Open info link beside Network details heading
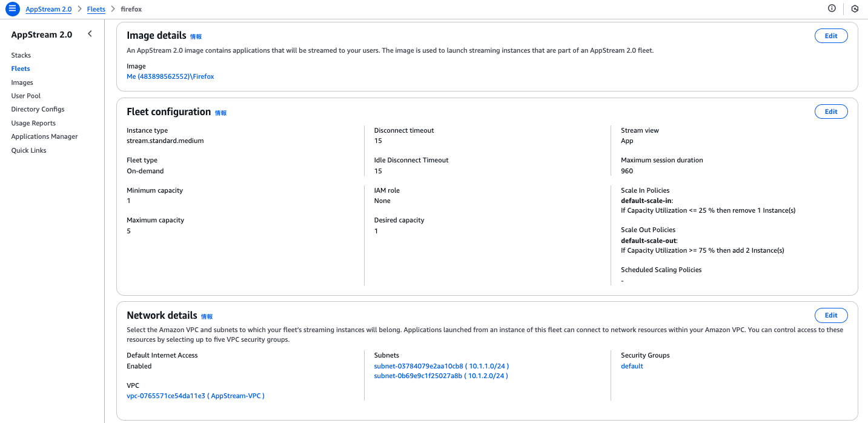Screen dimensions: 868x423 207,316
